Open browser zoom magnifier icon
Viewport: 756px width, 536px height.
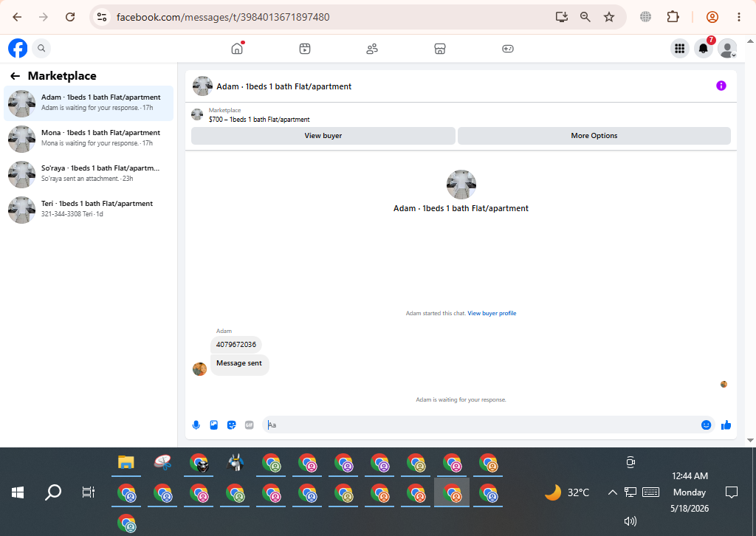[585, 18]
